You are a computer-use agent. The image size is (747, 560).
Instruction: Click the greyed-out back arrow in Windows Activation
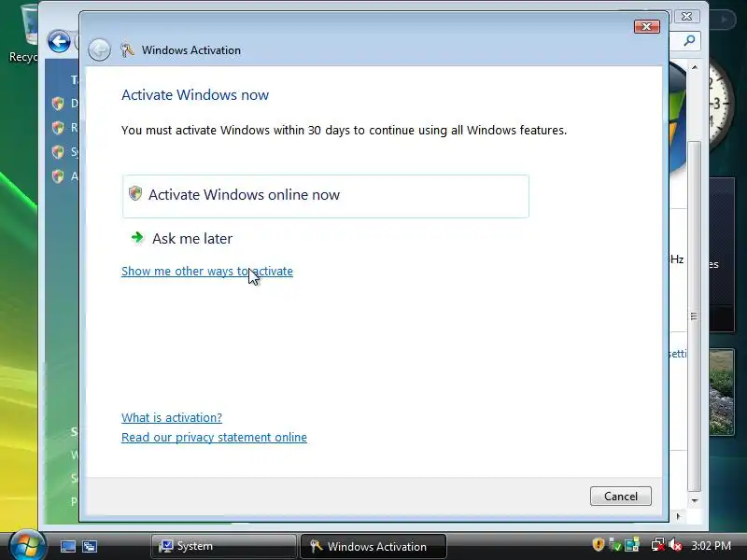(x=99, y=49)
